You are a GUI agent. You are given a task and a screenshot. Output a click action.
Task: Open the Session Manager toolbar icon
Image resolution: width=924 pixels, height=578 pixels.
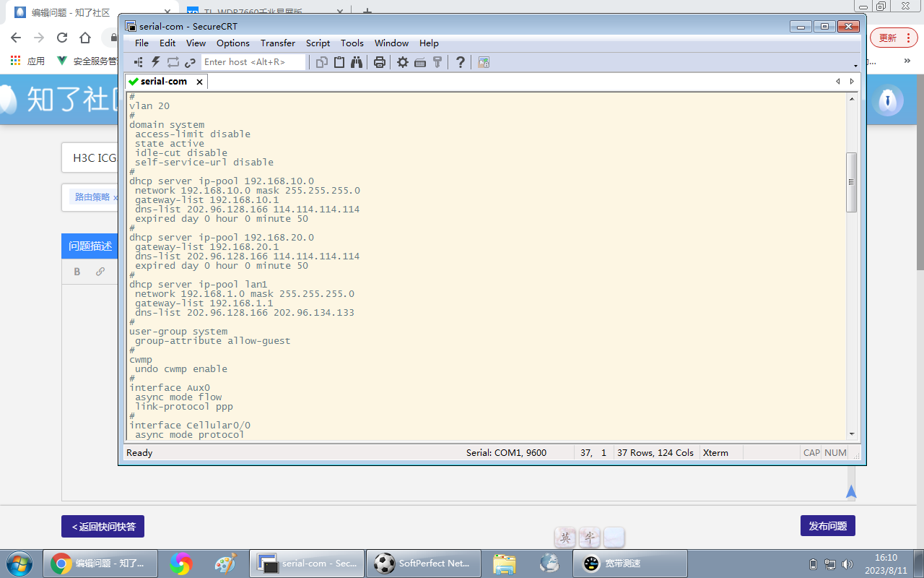[138, 62]
